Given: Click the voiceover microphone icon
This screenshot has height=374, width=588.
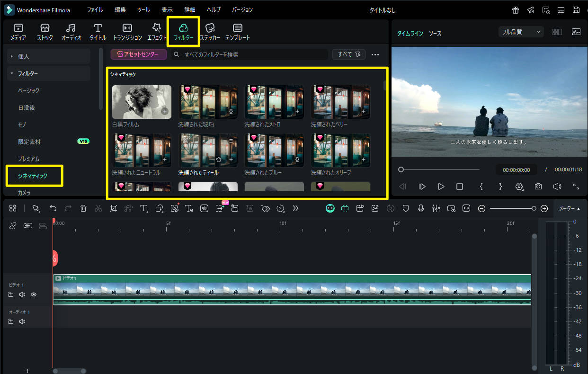Looking at the screenshot, I should [421, 208].
